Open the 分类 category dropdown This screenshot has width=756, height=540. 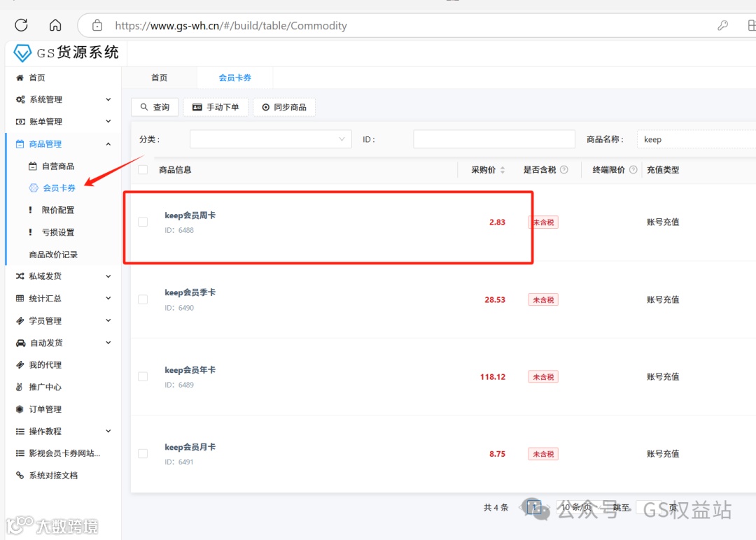click(x=270, y=139)
